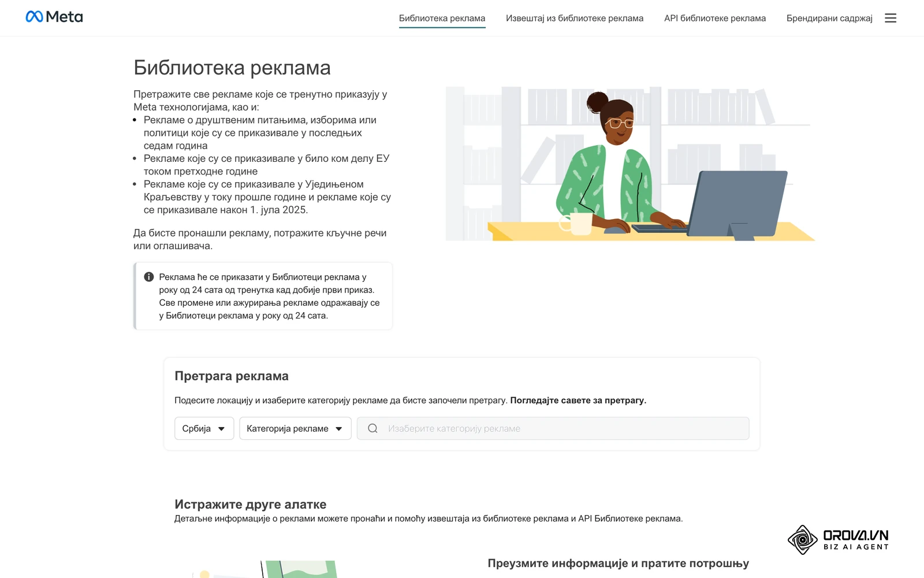924x578 pixels.
Task: Click the Библиотека реклама page heading
Action: click(232, 68)
